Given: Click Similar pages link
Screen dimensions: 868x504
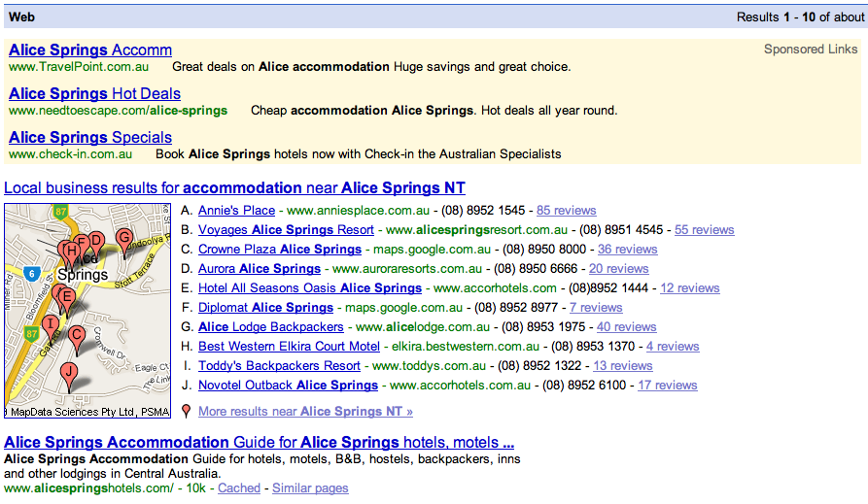Looking at the screenshot, I should 310,488.
